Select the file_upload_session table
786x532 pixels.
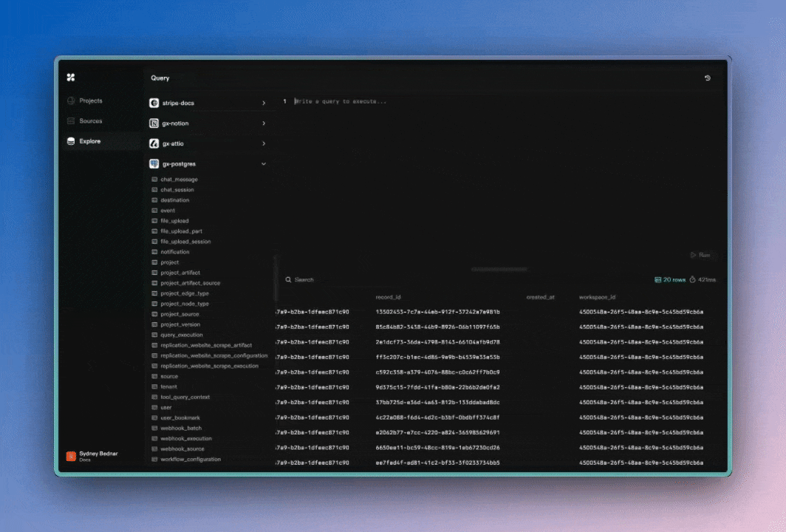tap(185, 242)
